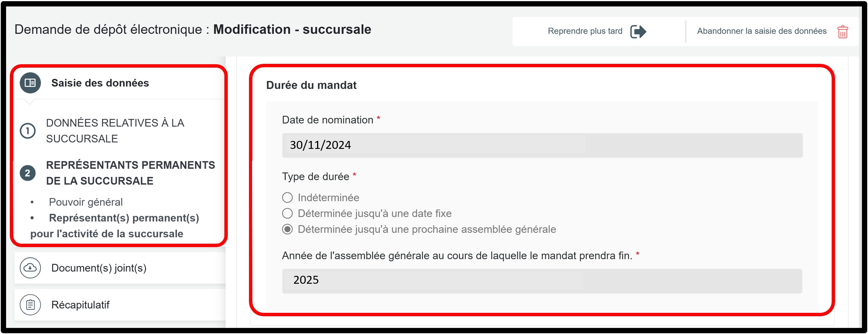Open Représentants permanents de la succursale step
The width and height of the screenshot is (868, 334).
(x=130, y=173)
